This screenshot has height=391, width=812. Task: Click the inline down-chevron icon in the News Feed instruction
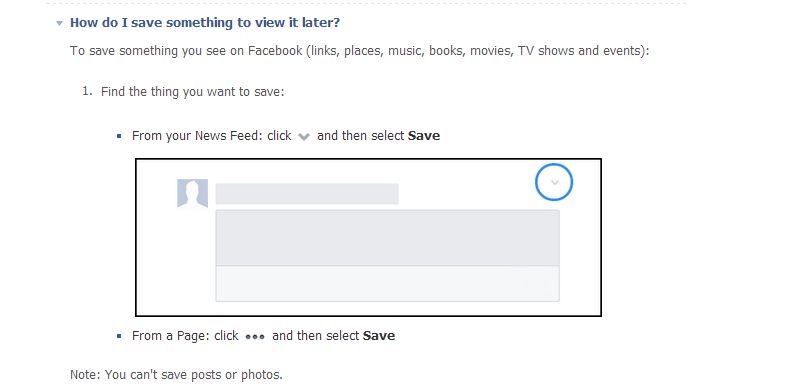[x=304, y=137]
